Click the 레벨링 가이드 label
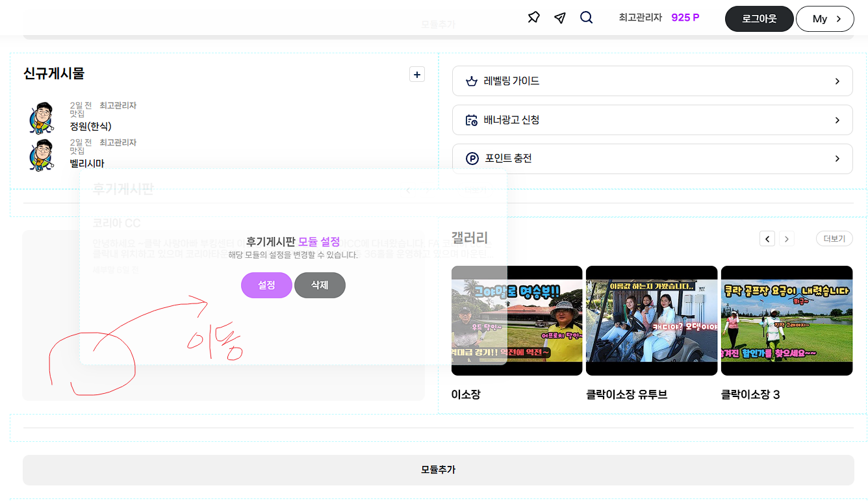Screen dimensions: 868x501 (512, 81)
